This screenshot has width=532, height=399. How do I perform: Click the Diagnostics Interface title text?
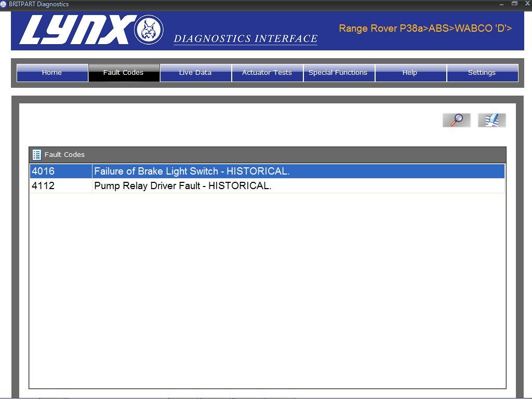[246, 38]
